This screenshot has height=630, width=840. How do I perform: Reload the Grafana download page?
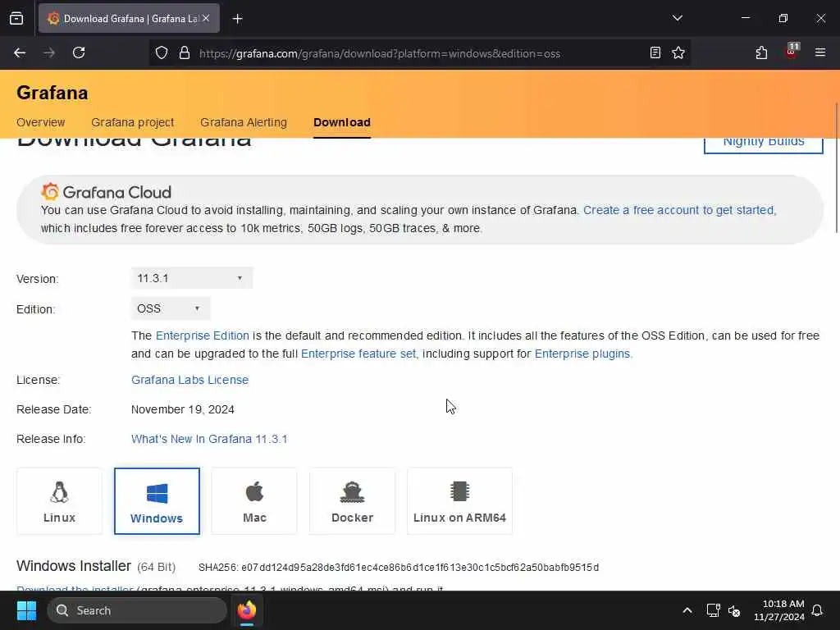point(79,52)
